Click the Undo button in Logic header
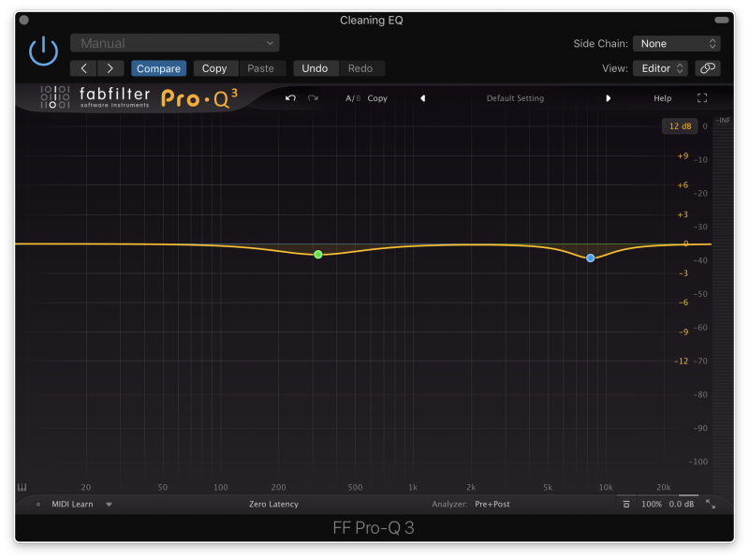Screen dimensions: 749x560 315,68
